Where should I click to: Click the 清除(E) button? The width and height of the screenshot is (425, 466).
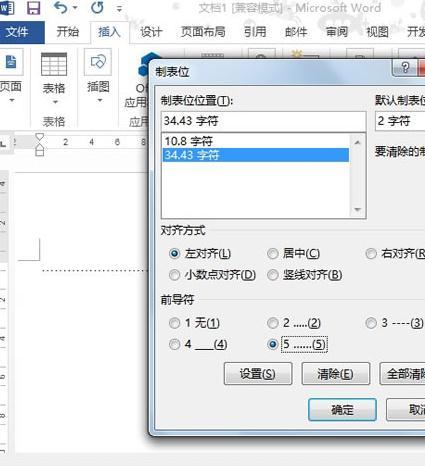point(336,374)
